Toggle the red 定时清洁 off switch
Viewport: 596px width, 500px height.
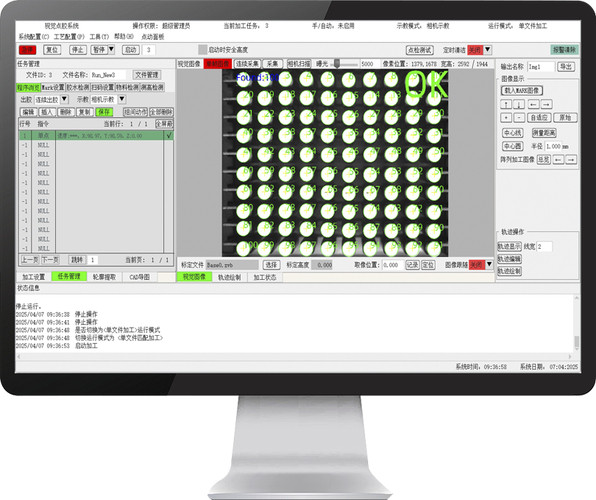[x=475, y=50]
